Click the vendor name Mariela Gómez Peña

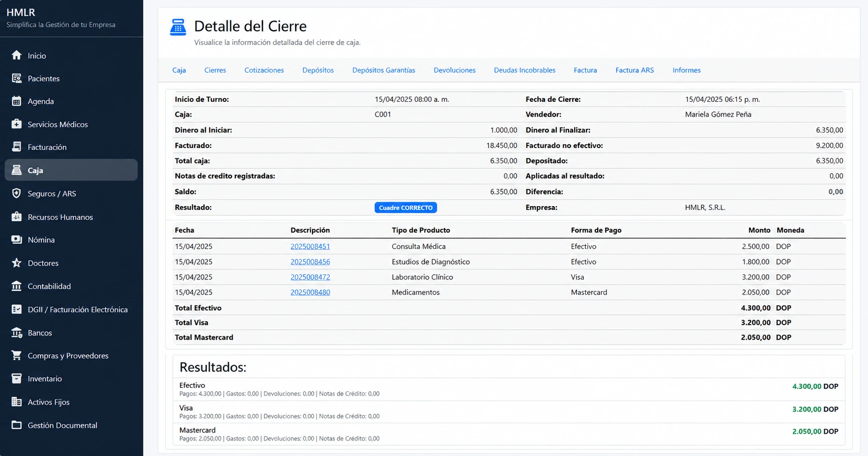pyautogui.click(x=718, y=114)
